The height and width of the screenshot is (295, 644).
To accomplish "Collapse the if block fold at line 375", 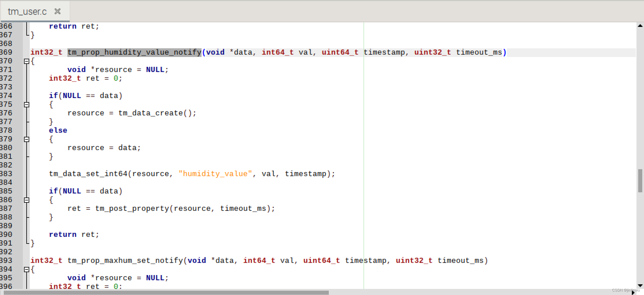I will click(27, 104).
